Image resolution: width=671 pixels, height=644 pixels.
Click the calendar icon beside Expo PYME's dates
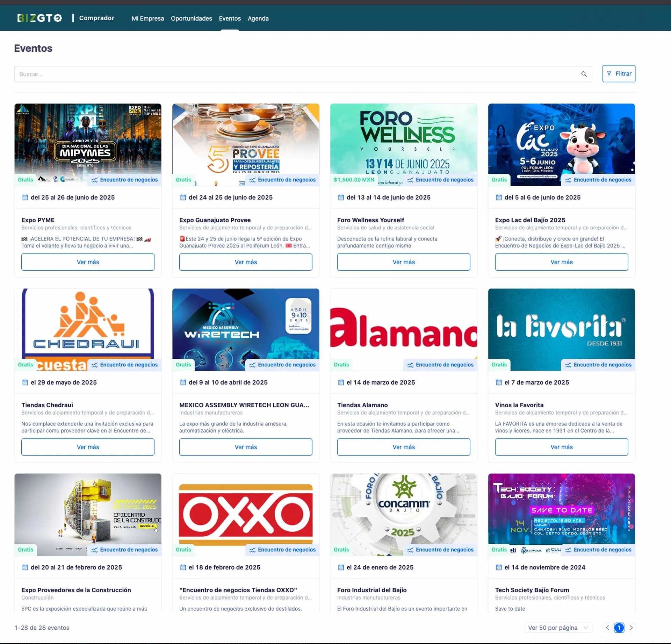25,197
